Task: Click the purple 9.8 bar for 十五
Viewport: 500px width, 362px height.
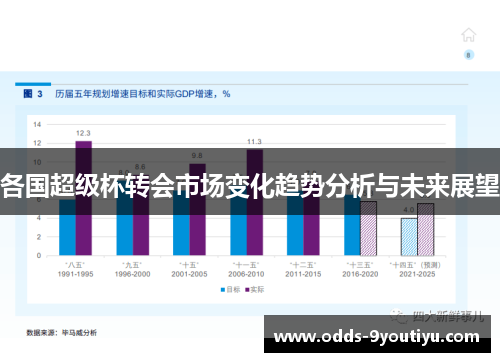Action: click(197, 210)
